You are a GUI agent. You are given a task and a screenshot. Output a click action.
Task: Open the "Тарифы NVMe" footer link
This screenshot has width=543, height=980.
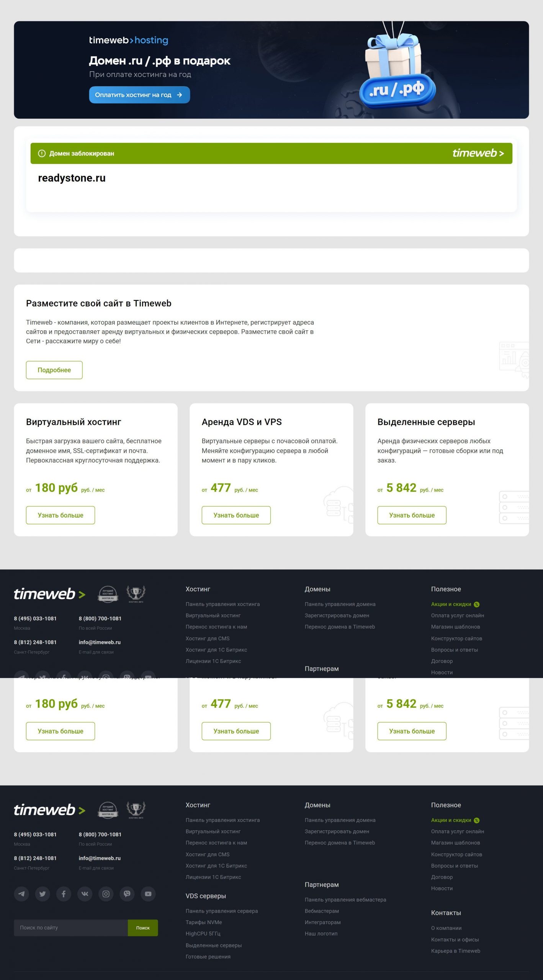point(204,922)
